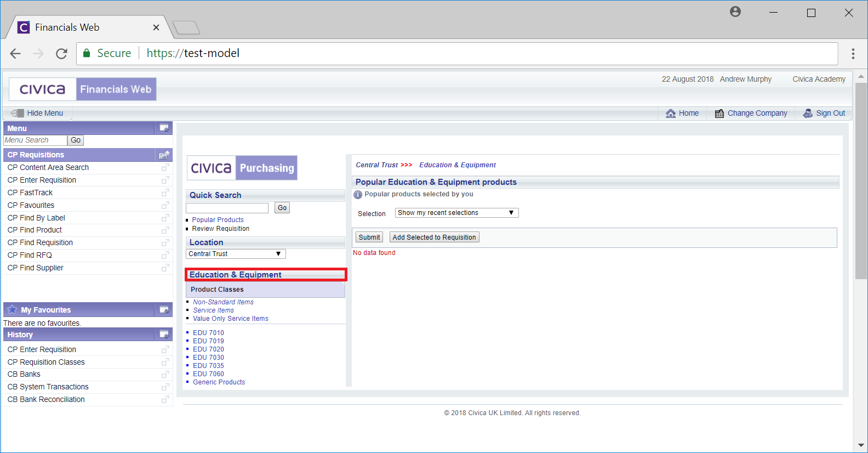This screenshot has height=453, width=868.
Task: Click Education & Equipment breadcrumb link
Action: pyautogui.click(x=458, y=165)
